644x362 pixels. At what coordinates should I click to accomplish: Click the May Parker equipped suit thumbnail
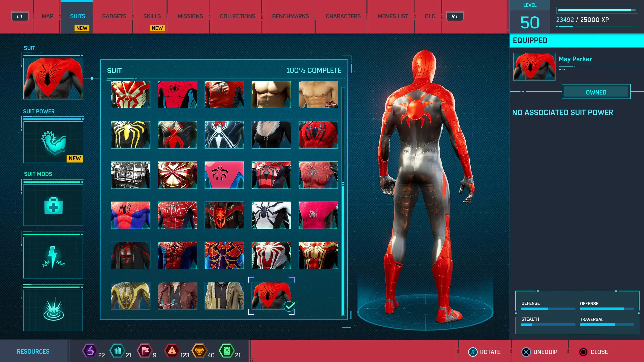[534, 67]
